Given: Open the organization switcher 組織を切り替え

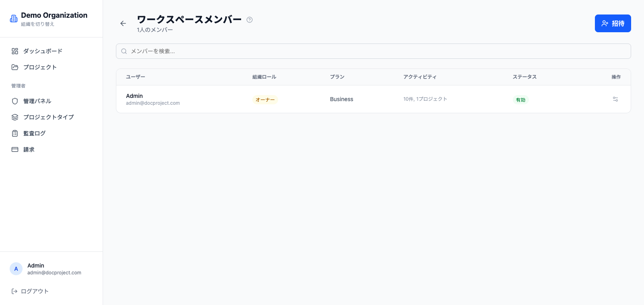Looking at the screenshot, I should [37, 24].
